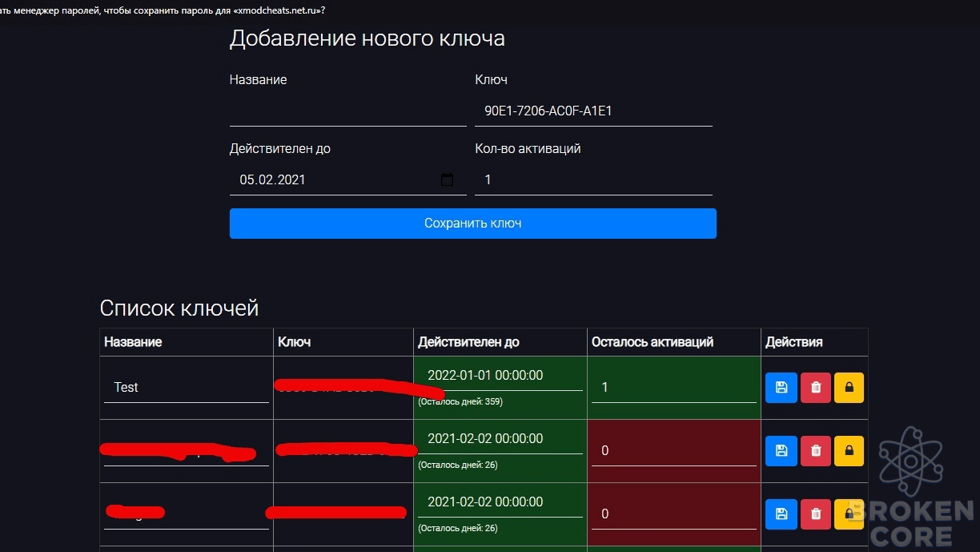Viewport: 980px width, 552px height.
Task: Click the activations field in the third row
Action: click(674, 514)
